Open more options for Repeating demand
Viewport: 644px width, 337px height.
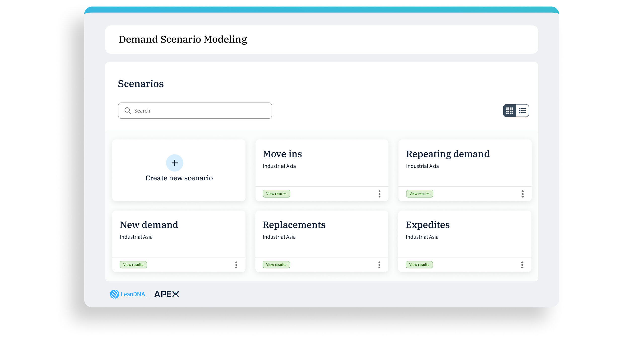[x=522, y=194]
